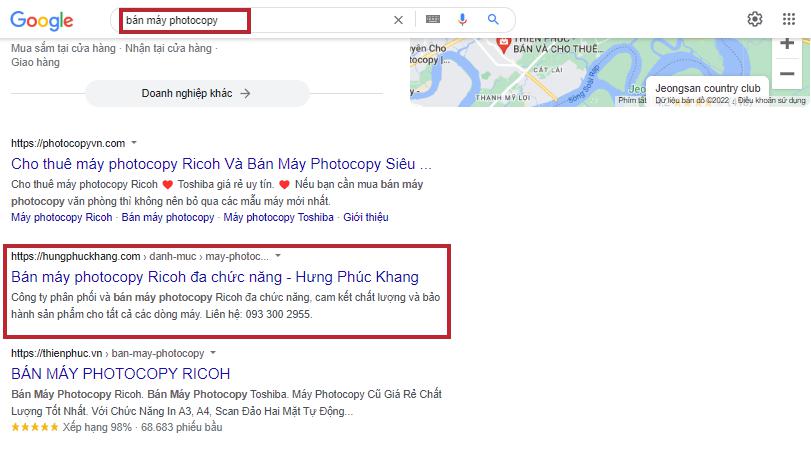Click the red map location pin
The width and height of the screenshot is (811, 458).
(x=503, y=45)
